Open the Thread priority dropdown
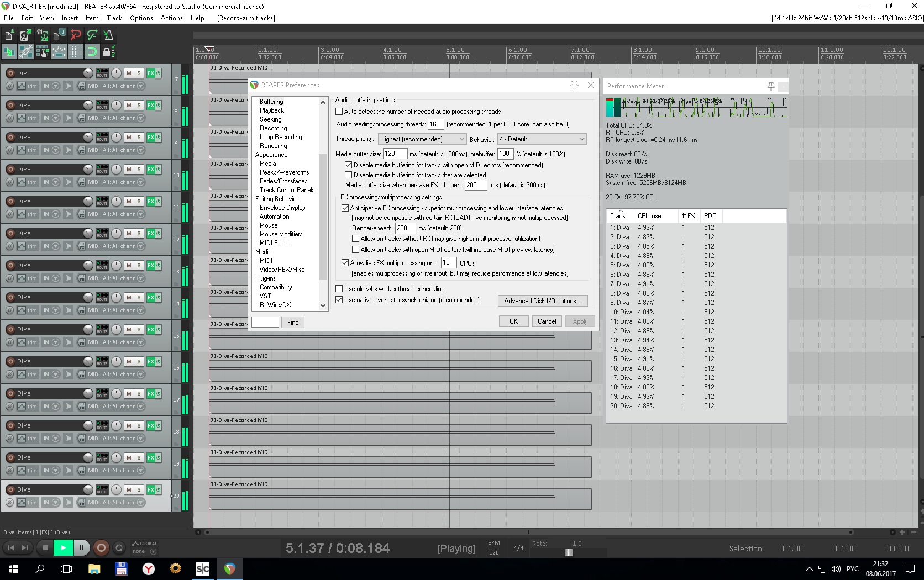This screenshot has width=924, height=580. (x=423, y=139)
